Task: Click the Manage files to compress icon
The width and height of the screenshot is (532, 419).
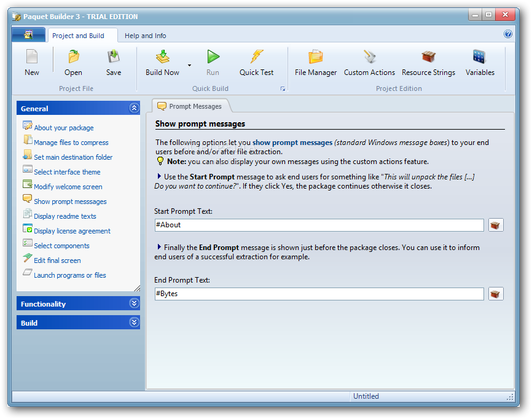Action: [x=28, y=140]
